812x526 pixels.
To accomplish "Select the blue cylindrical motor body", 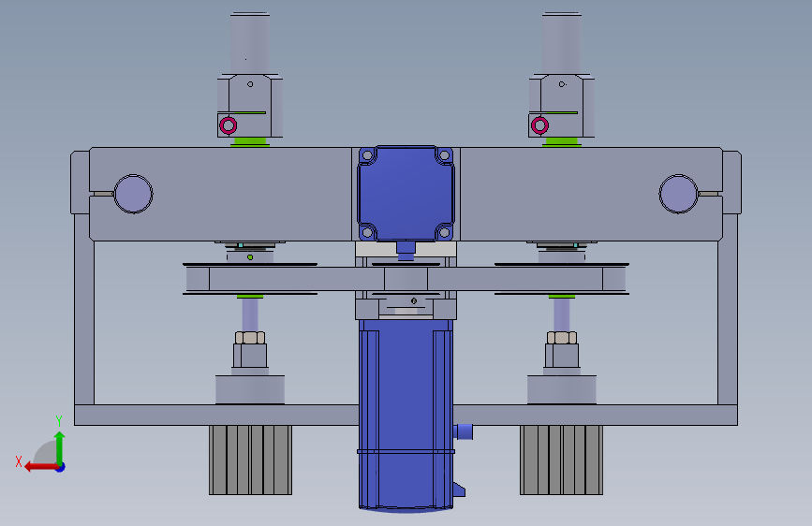I will [406, 415].
